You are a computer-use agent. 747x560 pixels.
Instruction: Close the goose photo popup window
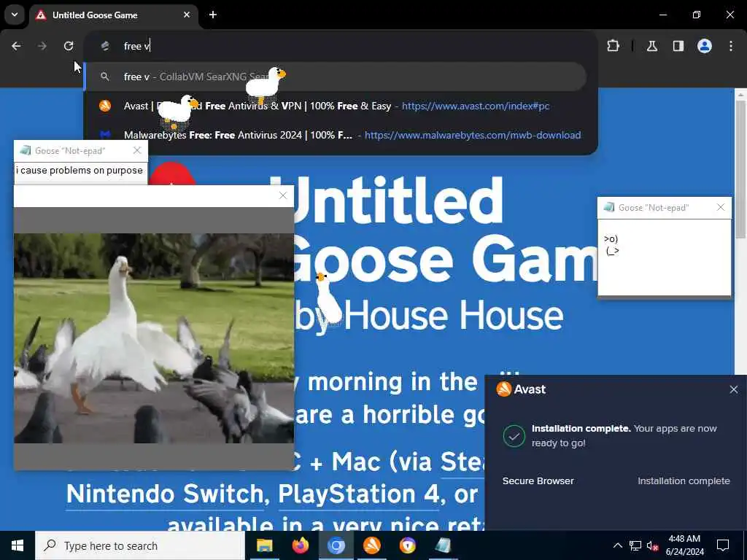click(x=283, y=195)
